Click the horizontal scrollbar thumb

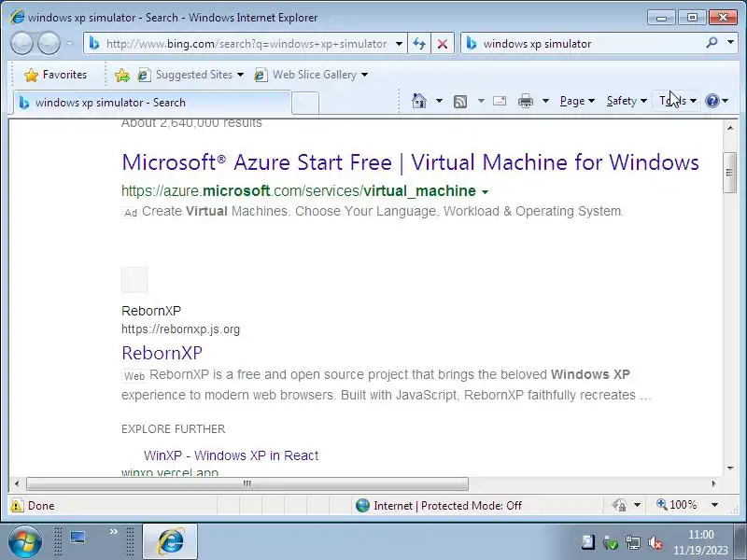[247, 483]
